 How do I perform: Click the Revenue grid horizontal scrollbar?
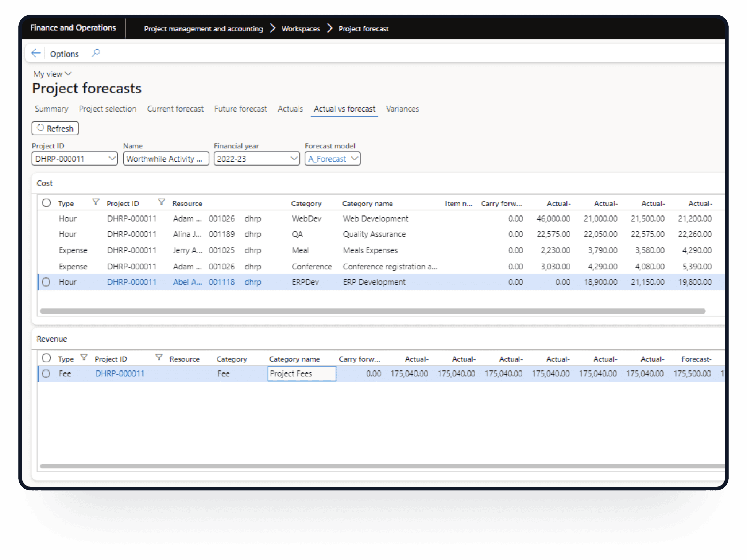[382, 466]
